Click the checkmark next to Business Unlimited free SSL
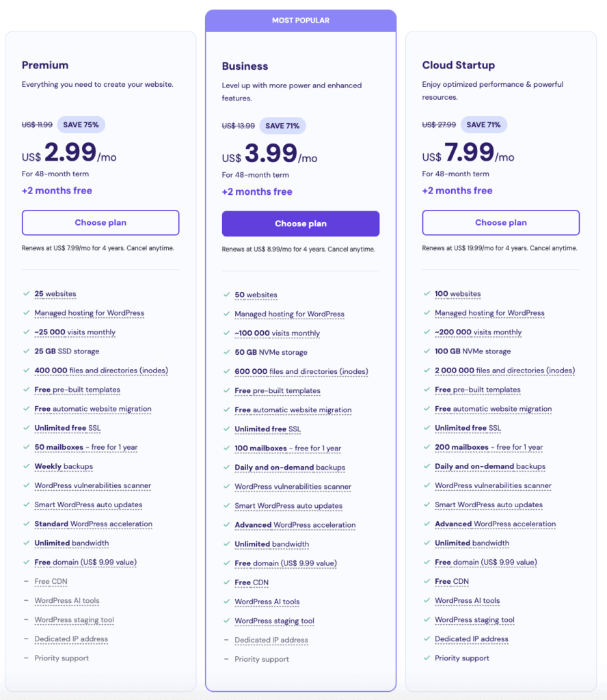The width and height of the screenshot is (607, 700). coord(225,429)
